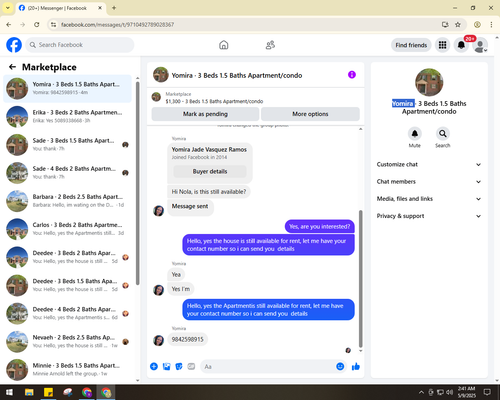500x400 pixels.
Task: Open Deedee 4 Beds 2 Baths conversation
Action: coord(67,314)
